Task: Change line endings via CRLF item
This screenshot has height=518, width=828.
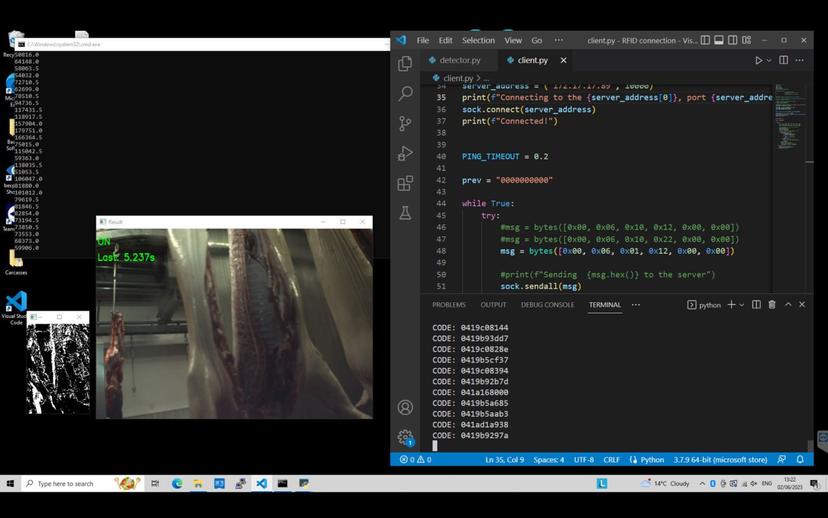Action: coord(611,459)
